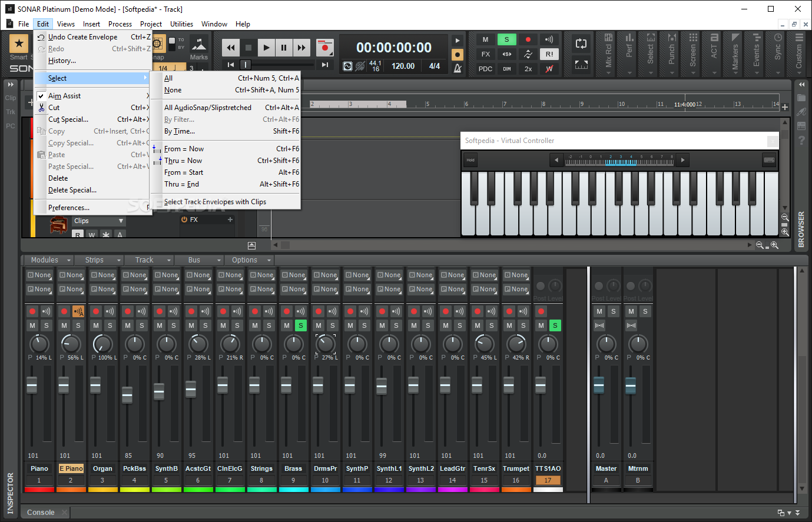The width and height of the screenshot is (812, 522).
Task: Click the Hold button on Virtual Controller
Action: [470, 160]
